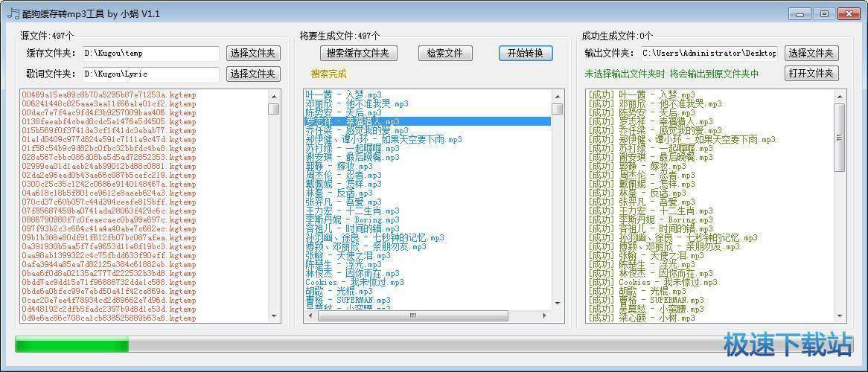The height and width of the screenshot is (372, 868).
Task: Click up arrow of source file list scrollbar
Action: coord(274,96)
